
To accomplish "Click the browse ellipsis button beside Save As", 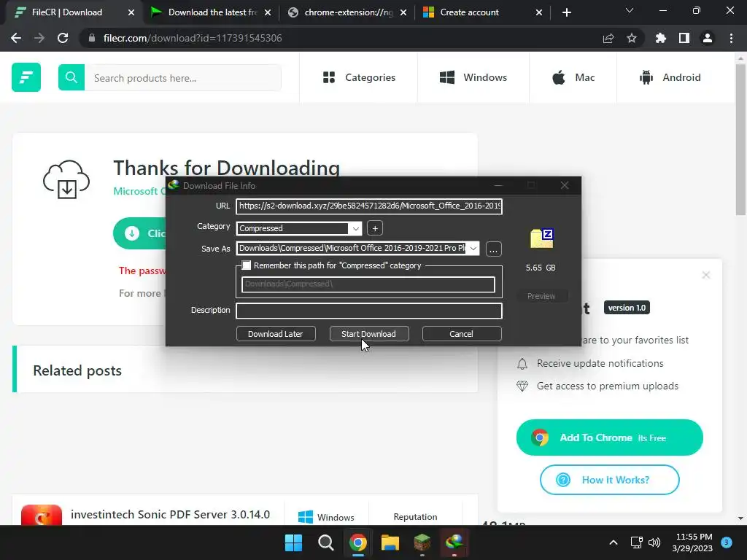I will tap(494, 249).
